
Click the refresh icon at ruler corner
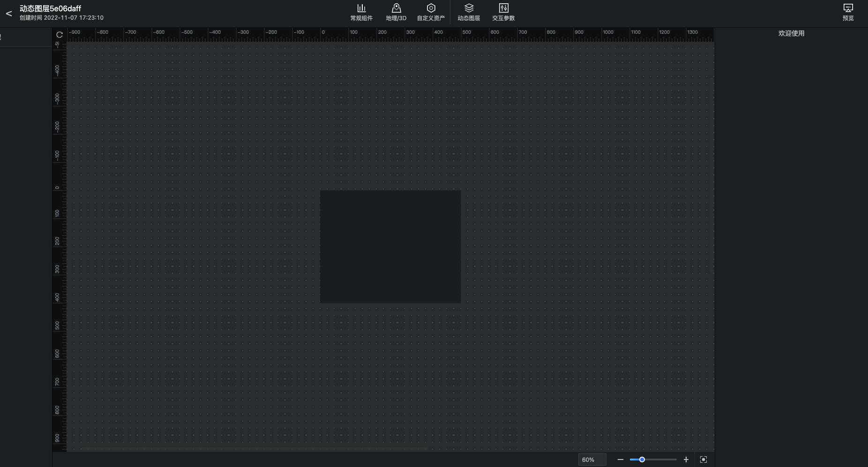(60, 35)
